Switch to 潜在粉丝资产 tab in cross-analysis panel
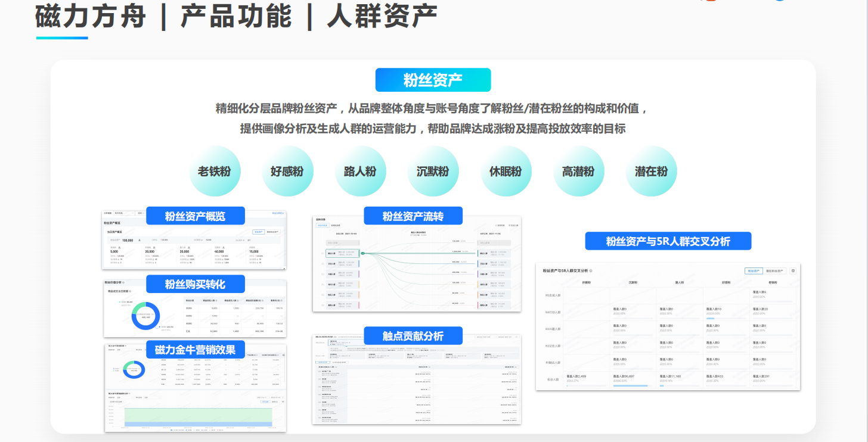Viewport: 868px width, 442px height. [775, 270]
